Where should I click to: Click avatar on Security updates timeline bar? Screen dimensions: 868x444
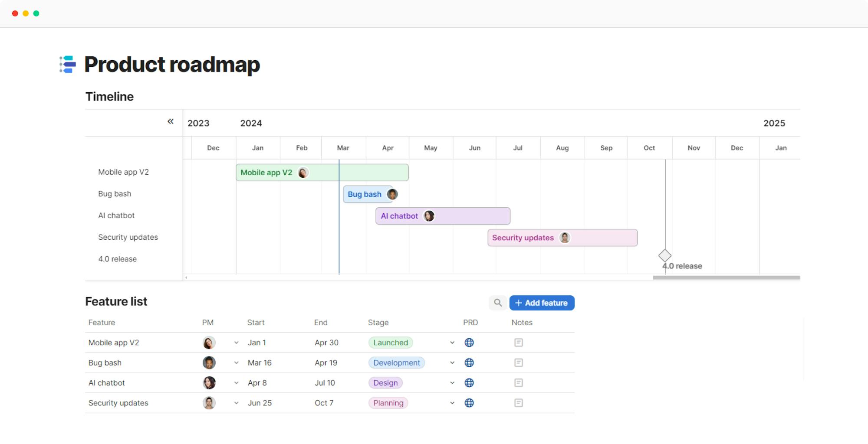(x=565, y=238)
